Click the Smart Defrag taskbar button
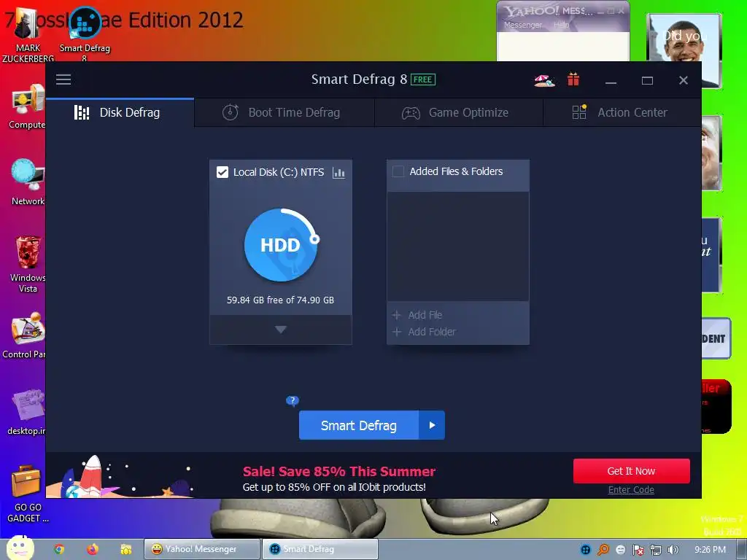The height and width of the screenshot is (560, 747). 320,549
